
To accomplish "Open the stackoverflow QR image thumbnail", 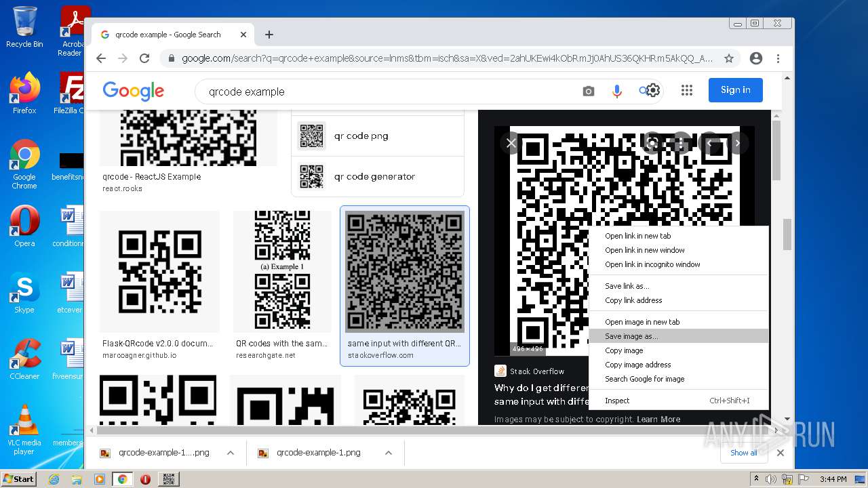I will pyautogui.click(x=405, y=271).
